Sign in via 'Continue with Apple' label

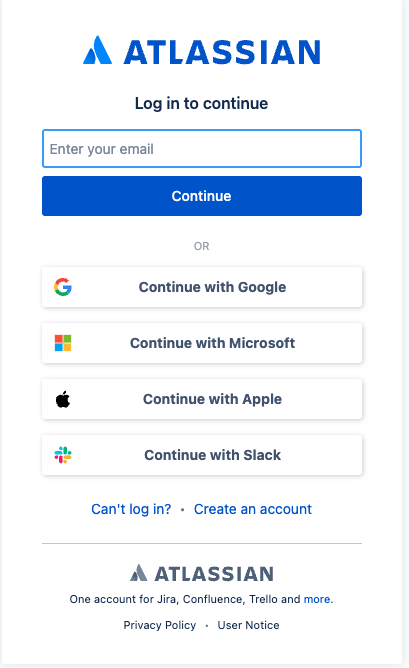click(x=212, y=399)
